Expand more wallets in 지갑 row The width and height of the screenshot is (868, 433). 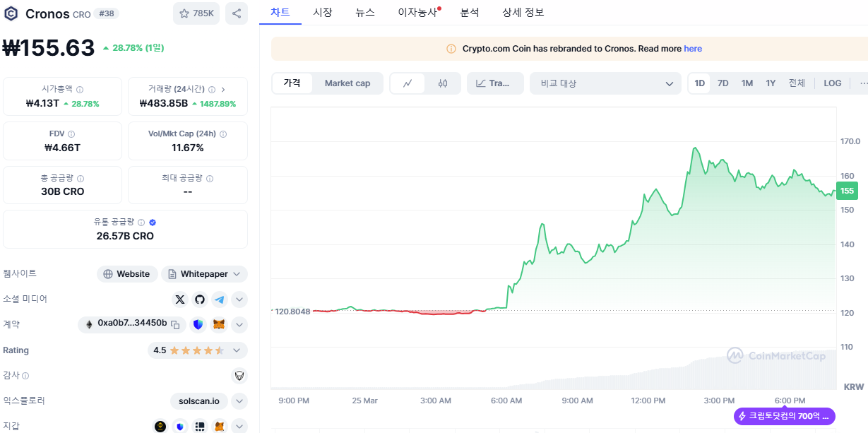[239, 427]
